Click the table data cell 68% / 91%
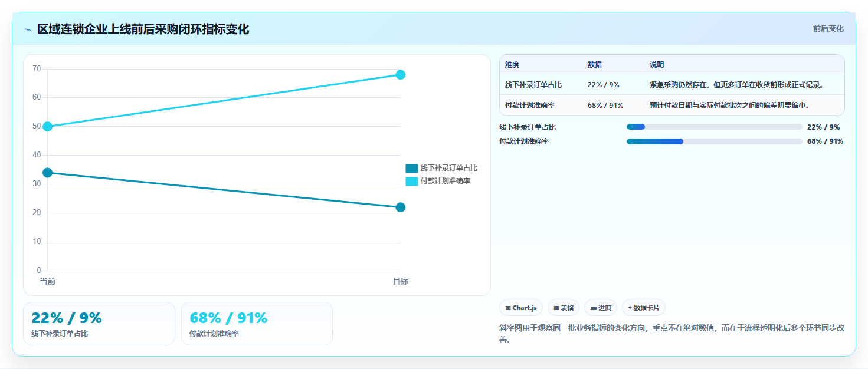This screenshot has width=868, height=369. coord(605,106)
